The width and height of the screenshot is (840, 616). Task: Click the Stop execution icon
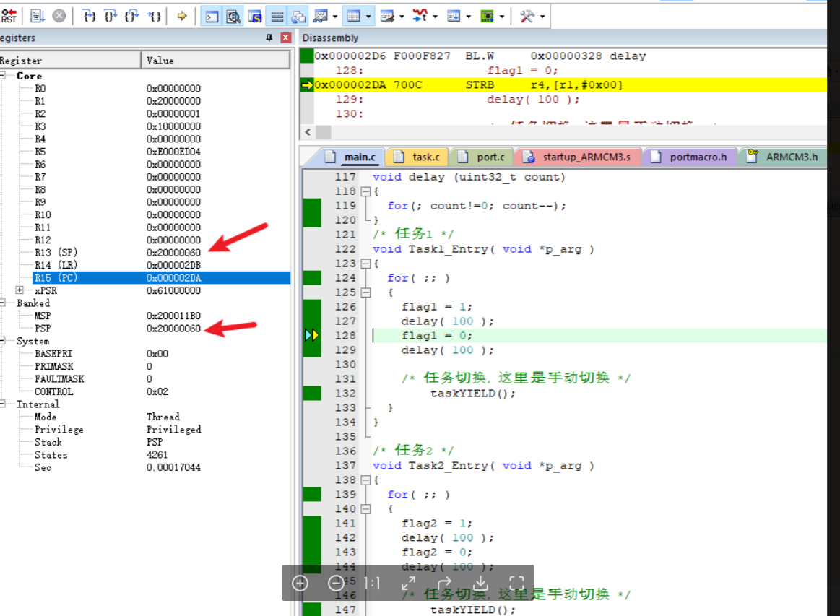pyautogui.click(x=59, y=16)
